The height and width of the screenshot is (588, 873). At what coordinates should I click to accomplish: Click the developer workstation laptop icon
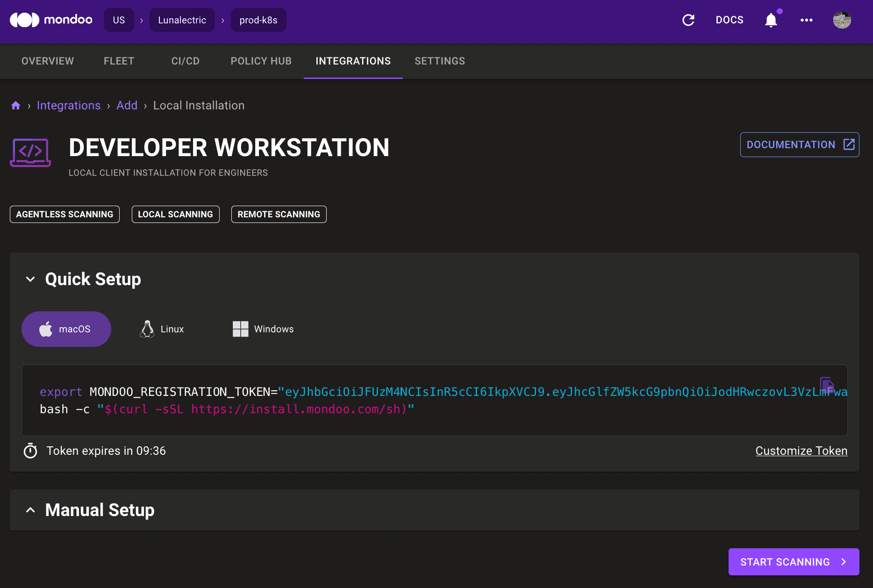30,152
